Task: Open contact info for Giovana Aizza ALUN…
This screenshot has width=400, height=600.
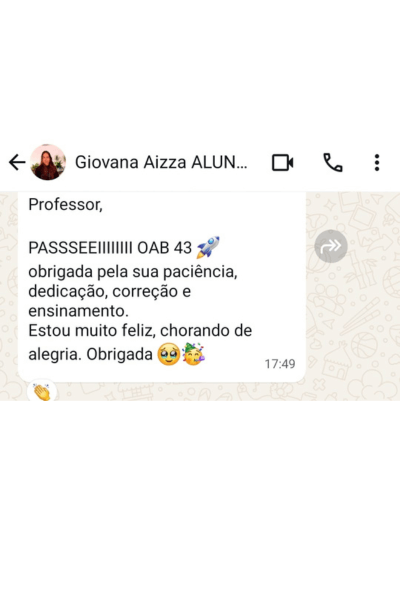Action: pos(161,162)
